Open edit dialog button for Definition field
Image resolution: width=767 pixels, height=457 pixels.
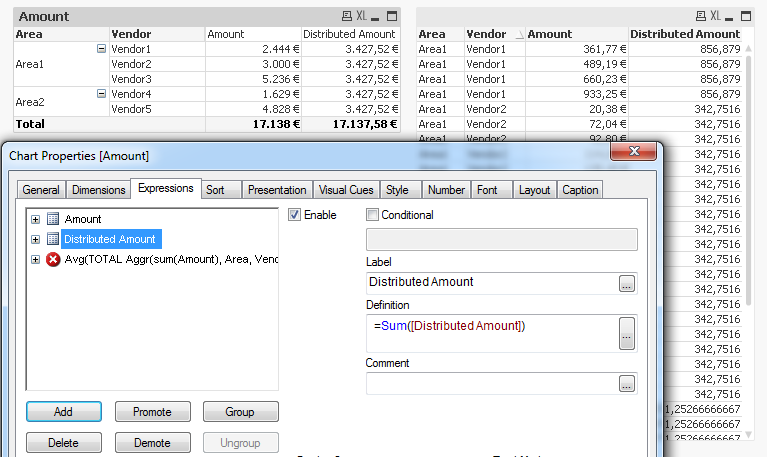(627, 333)
